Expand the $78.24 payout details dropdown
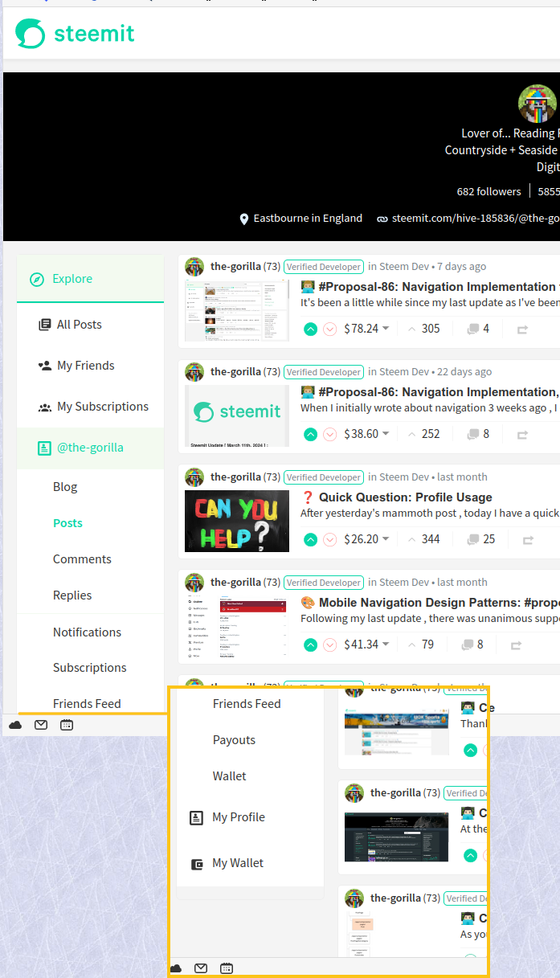The width and height of the screenshot is (560, 978). tap(386, 329)
